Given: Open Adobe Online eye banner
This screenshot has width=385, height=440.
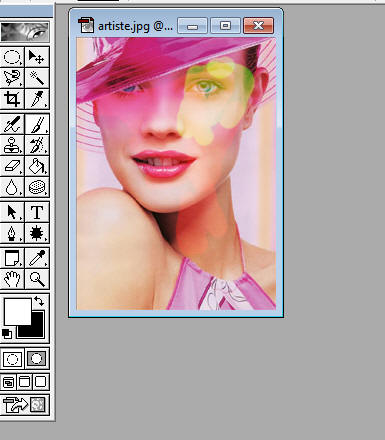Looking at the screenshot, I should click(x=25, y=32).
